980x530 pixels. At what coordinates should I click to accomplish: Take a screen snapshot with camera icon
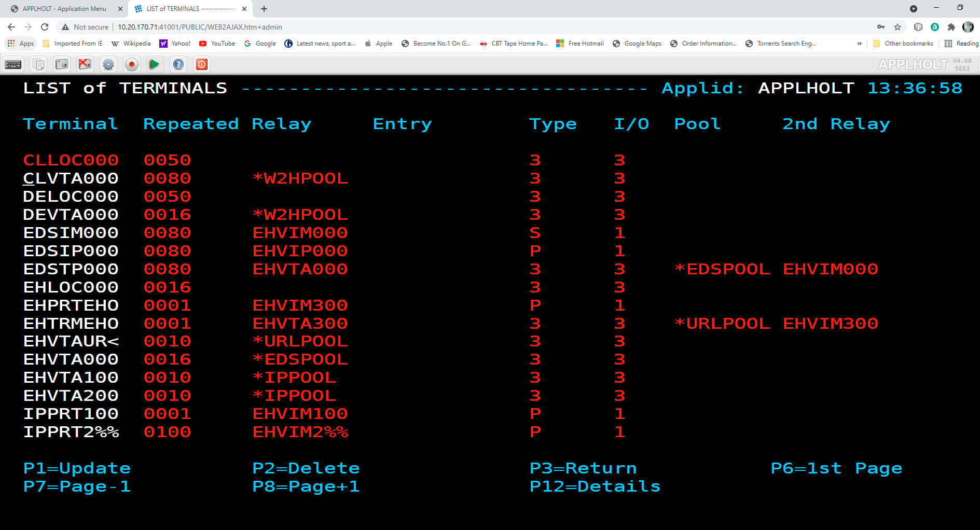pyautogui.click(x=62, y=64)
